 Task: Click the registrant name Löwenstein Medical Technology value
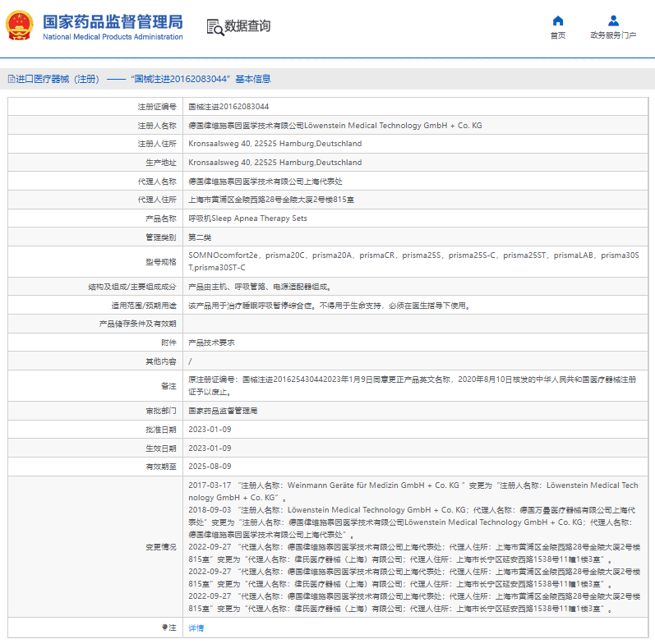coord(335,126)
